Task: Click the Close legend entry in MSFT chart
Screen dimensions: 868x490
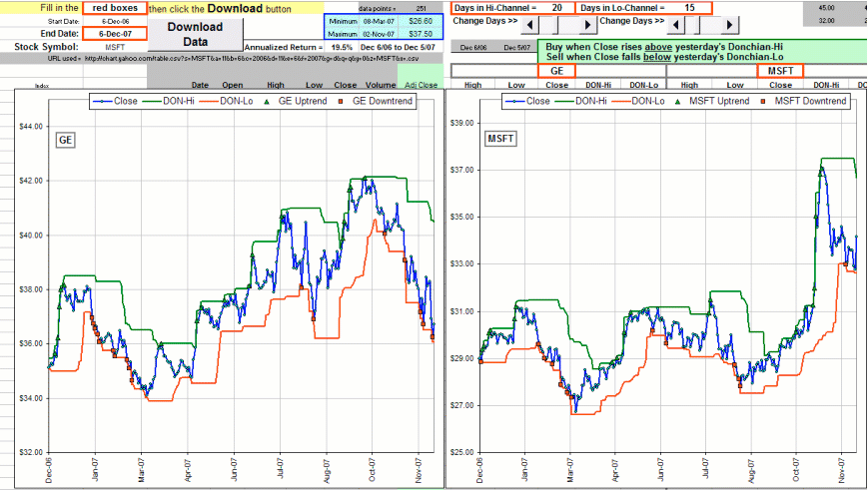Action: [x=528, y=101]
